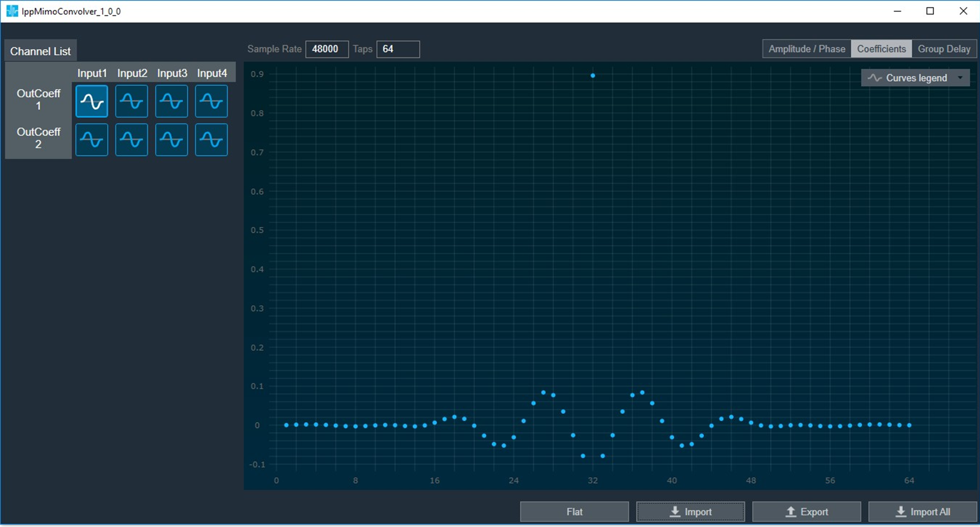Click the Import All button
980x527 pixels.
922,512
